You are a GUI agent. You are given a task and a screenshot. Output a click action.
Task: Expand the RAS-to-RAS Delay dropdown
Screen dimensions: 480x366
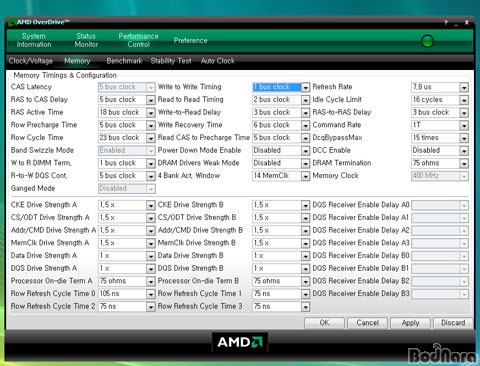click(x=464, y=112)
